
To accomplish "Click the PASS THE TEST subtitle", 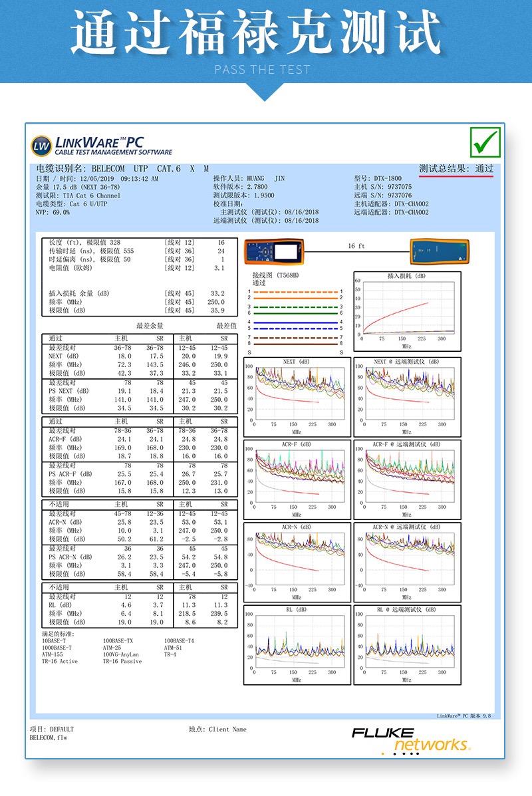I will pos(262,70).
